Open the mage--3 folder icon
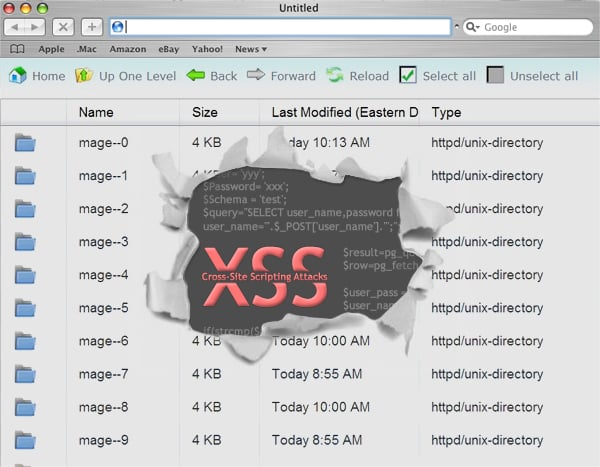 [x=25, y=242]
